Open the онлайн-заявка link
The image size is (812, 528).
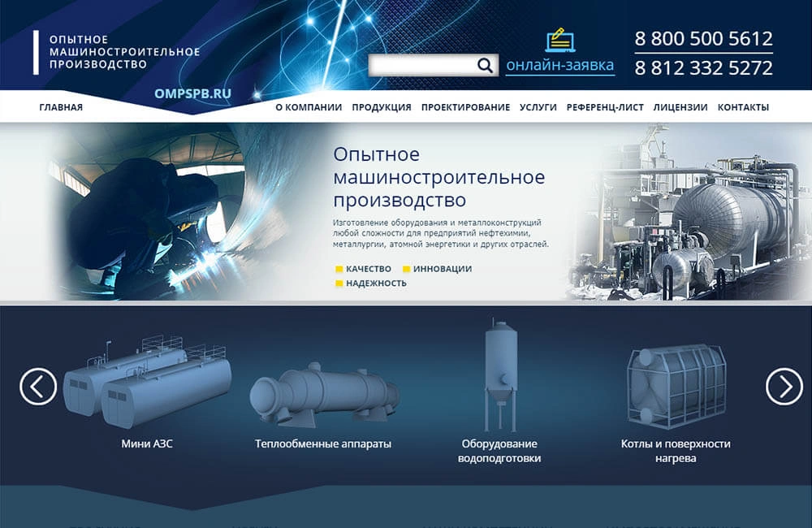click(x=559, y=66)
